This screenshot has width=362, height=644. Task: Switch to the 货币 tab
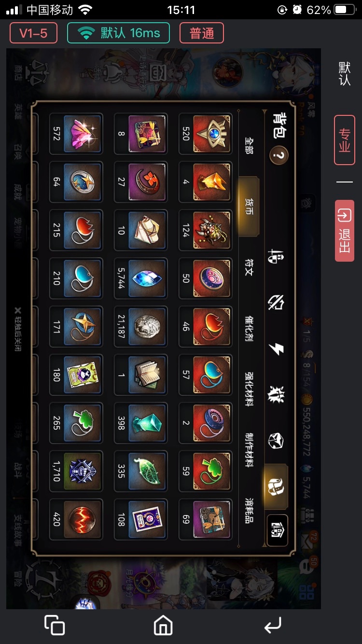tap(249, 205)
